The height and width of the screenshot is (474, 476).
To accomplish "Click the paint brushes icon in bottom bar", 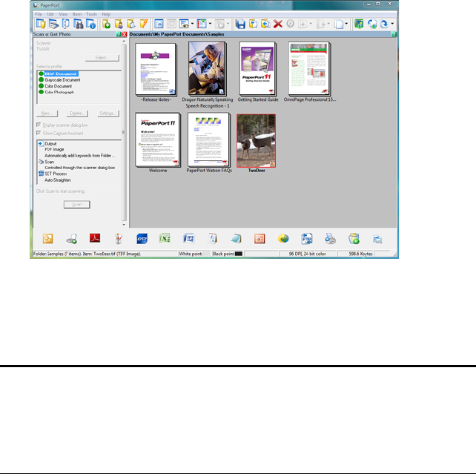I will pos(119,239).
